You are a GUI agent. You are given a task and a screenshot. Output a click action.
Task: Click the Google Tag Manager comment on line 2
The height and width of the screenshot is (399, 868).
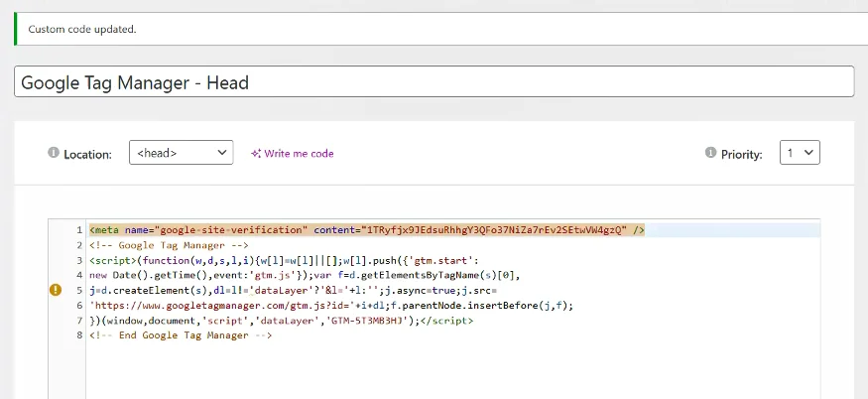click(x=169, y=245)
